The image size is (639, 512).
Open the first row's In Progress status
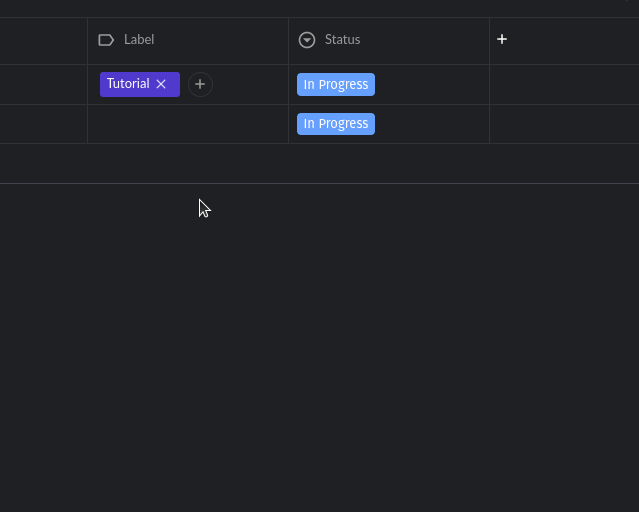click(336, 84)
